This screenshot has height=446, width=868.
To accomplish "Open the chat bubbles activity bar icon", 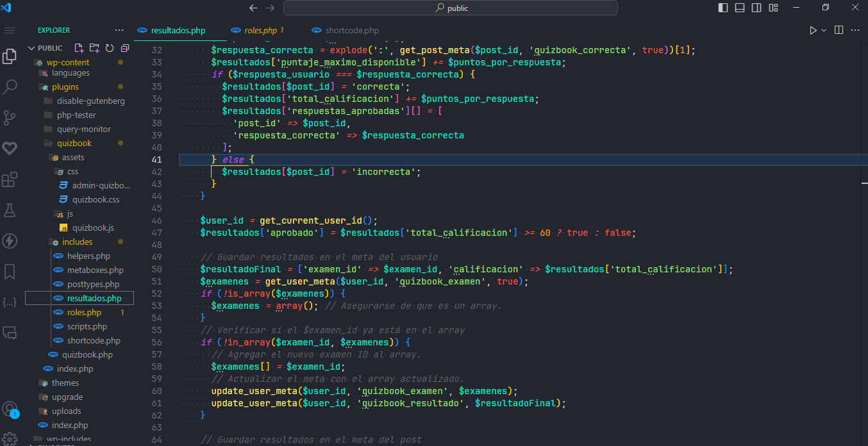I will pos(10,333).
